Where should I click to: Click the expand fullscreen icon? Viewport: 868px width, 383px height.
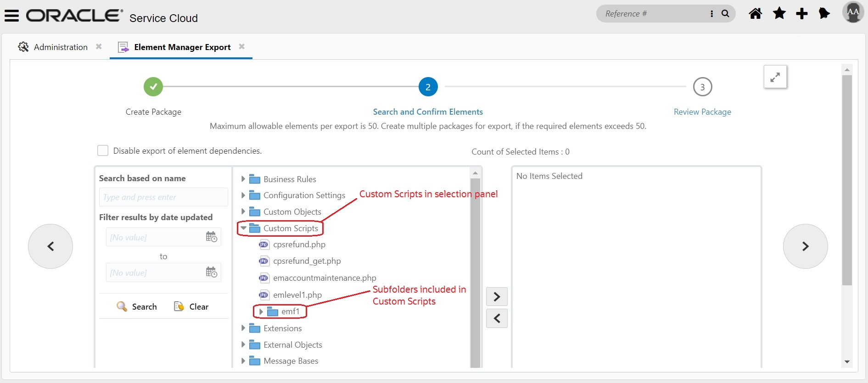(775, 77)
